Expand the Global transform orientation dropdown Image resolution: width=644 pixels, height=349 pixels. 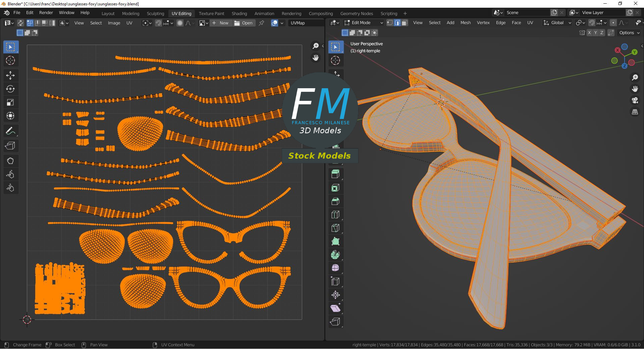tap(557, 23)
